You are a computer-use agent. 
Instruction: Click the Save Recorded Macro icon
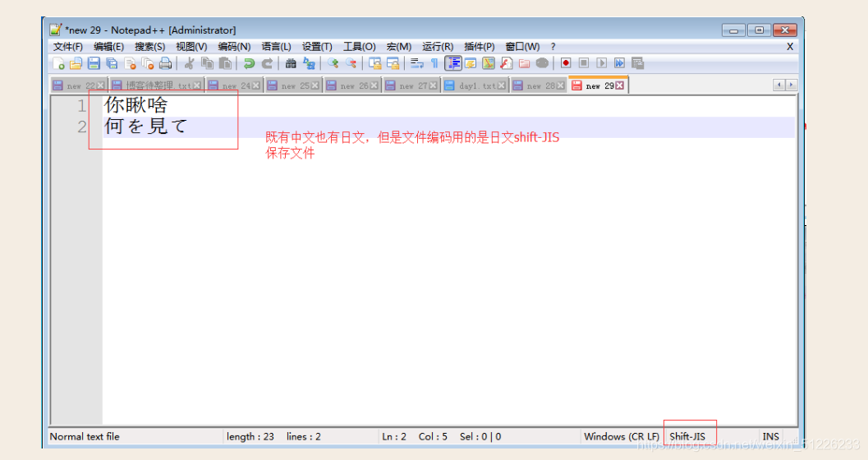pyautogui.click(x=638, y=63)
